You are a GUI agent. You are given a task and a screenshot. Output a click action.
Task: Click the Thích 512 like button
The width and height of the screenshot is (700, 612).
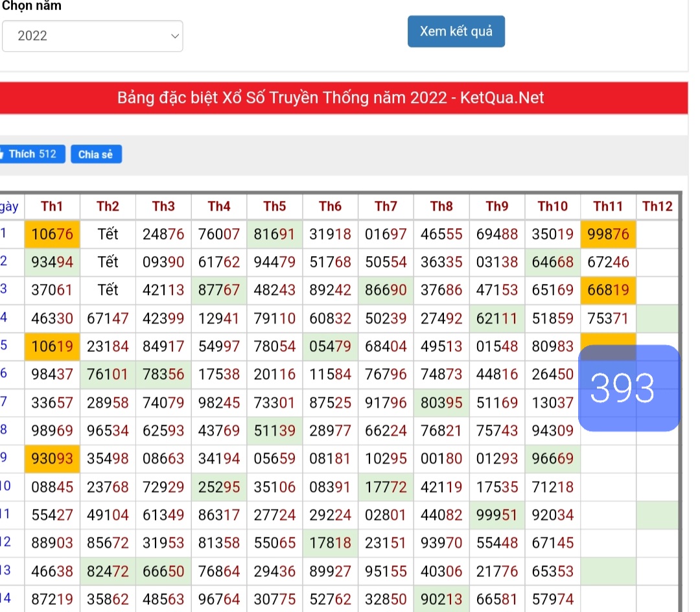point(32,154)
